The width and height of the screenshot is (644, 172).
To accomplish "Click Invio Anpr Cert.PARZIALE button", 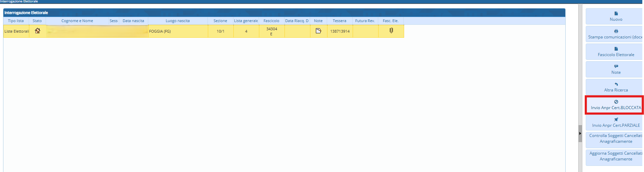I will 615,122.
